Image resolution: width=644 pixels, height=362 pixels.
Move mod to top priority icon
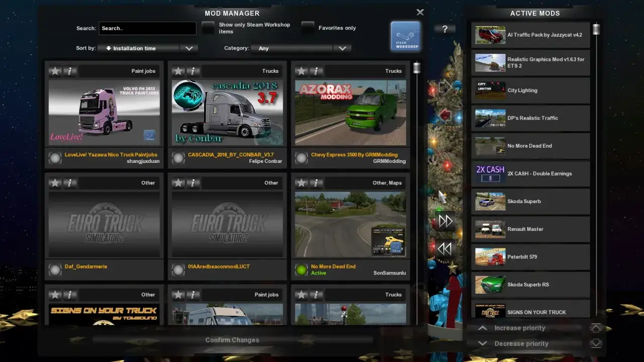[x=596, y=328]
